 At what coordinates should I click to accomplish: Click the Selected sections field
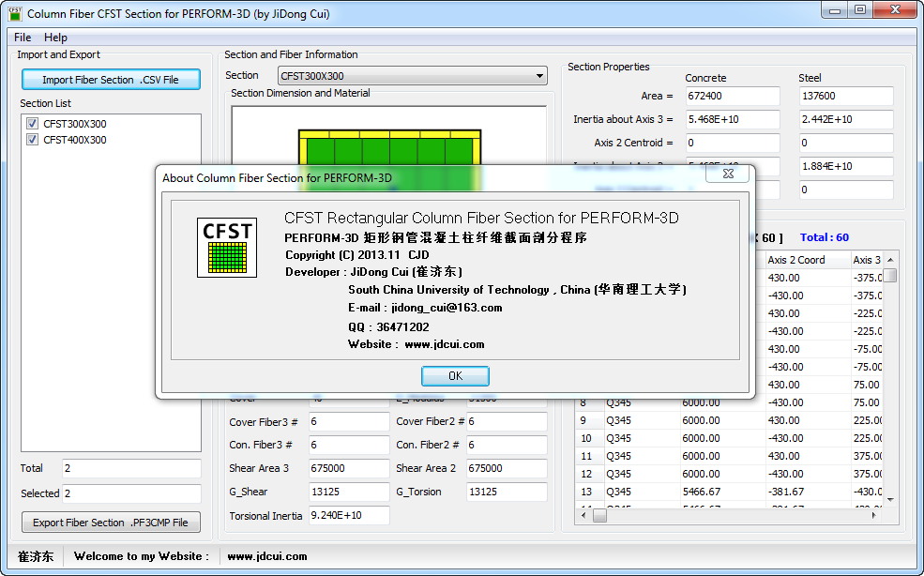point(131,493)
